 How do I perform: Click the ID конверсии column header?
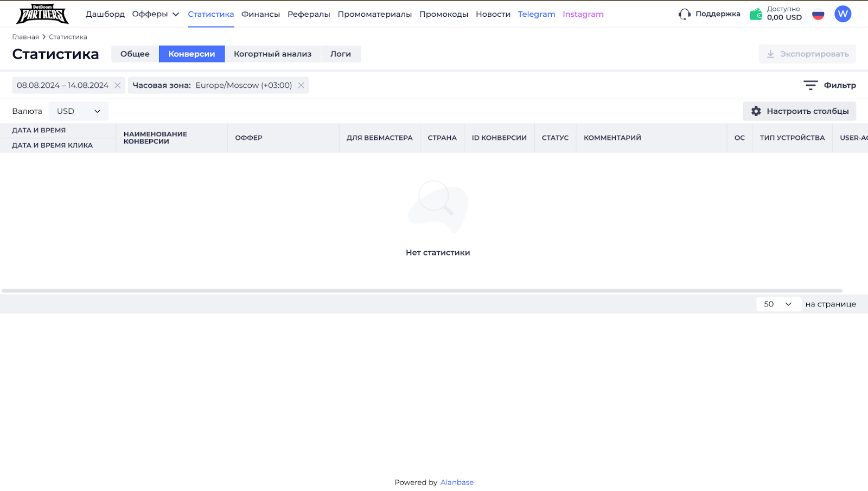point(499,138)
